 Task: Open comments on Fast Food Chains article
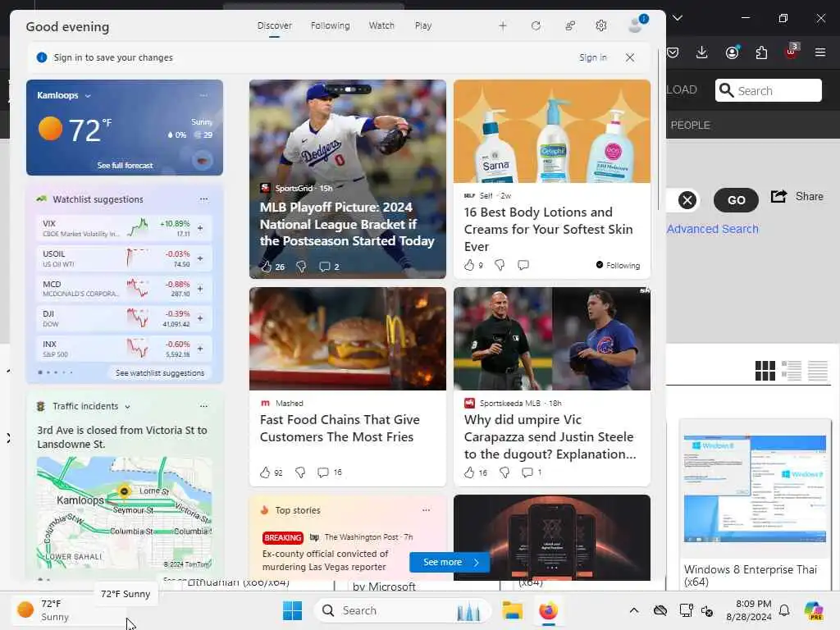coord(323,472)
